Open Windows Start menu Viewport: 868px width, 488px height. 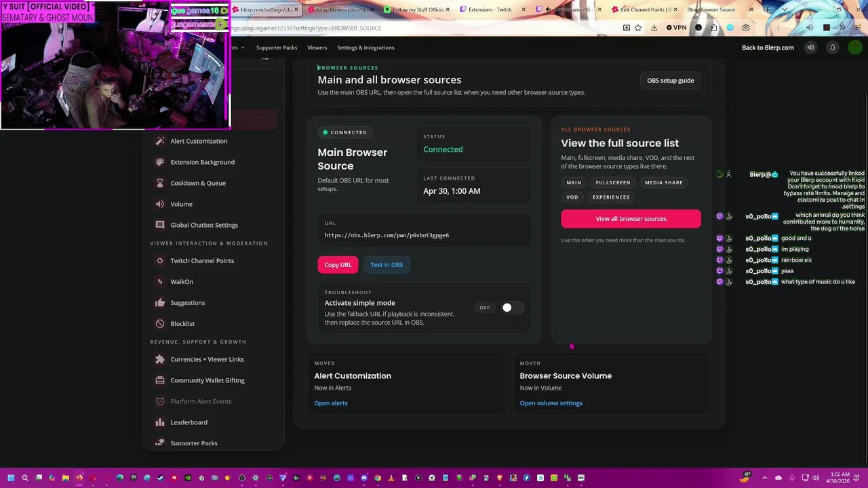(x=12, y=478)
